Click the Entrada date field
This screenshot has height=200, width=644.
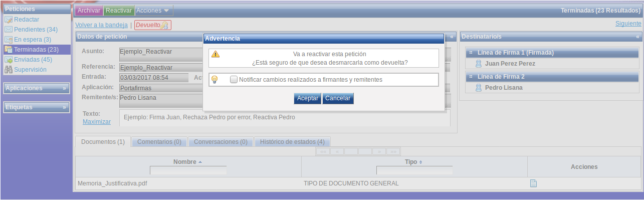click(x=153, y=78)
